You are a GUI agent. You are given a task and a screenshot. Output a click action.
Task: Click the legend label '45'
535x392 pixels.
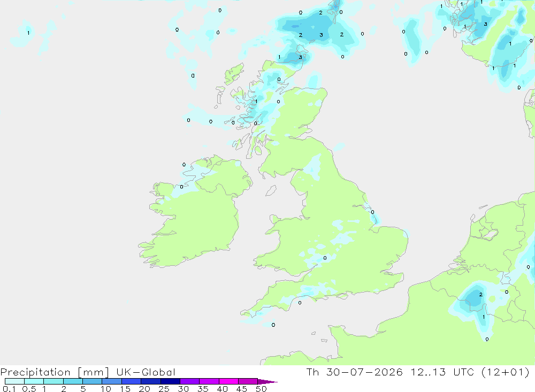click(242, 389)
